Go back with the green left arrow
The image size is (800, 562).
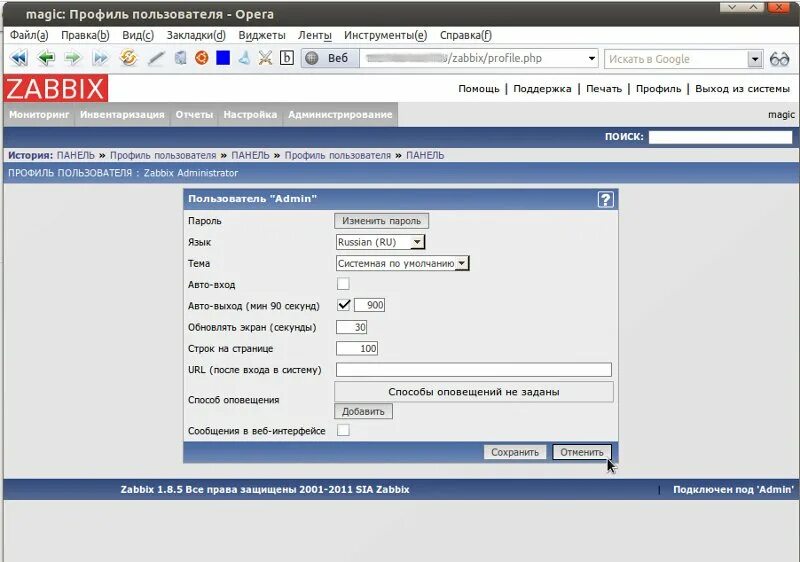[46, 58]
